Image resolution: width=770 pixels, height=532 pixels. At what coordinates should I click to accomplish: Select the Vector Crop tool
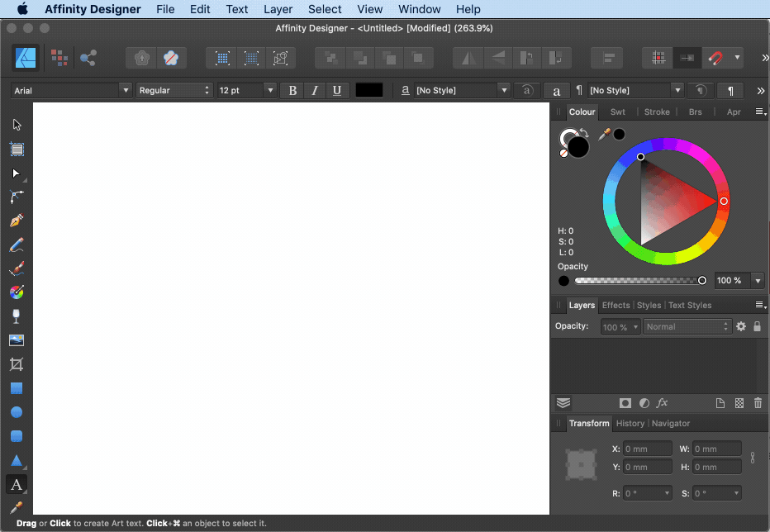coord(15,363)
